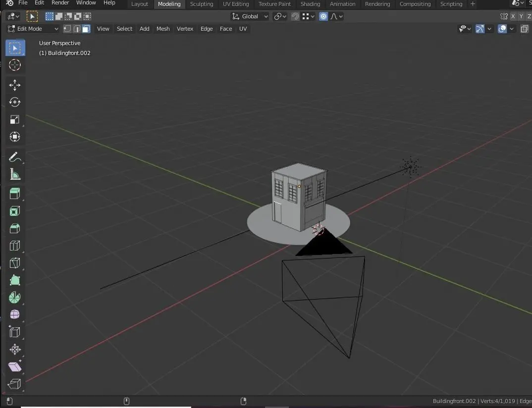Screen dimensions: 532x408
Task: Toggle Y axis mirror
Action: [521, 16]
